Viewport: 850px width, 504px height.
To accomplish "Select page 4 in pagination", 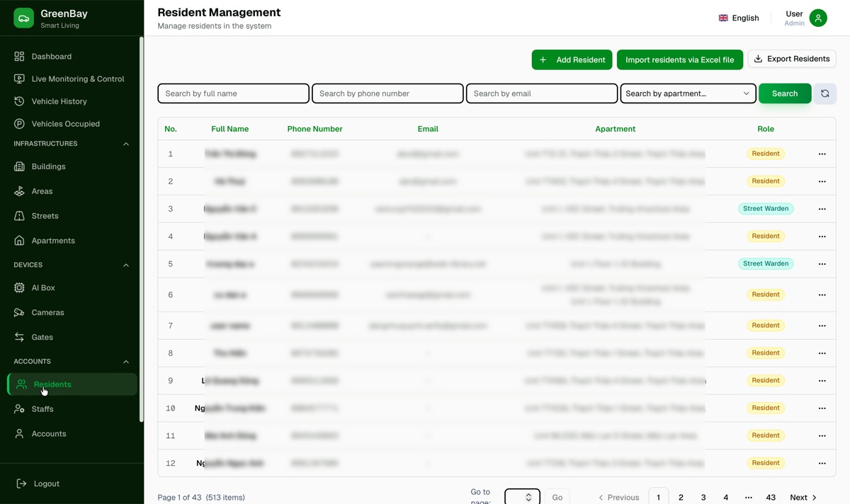I will tap(726, 498).
